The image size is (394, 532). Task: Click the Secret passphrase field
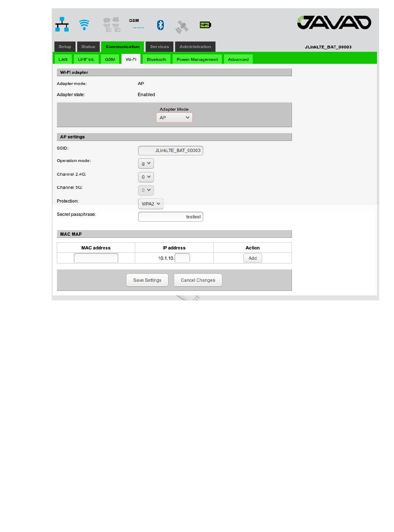[170, 217]
